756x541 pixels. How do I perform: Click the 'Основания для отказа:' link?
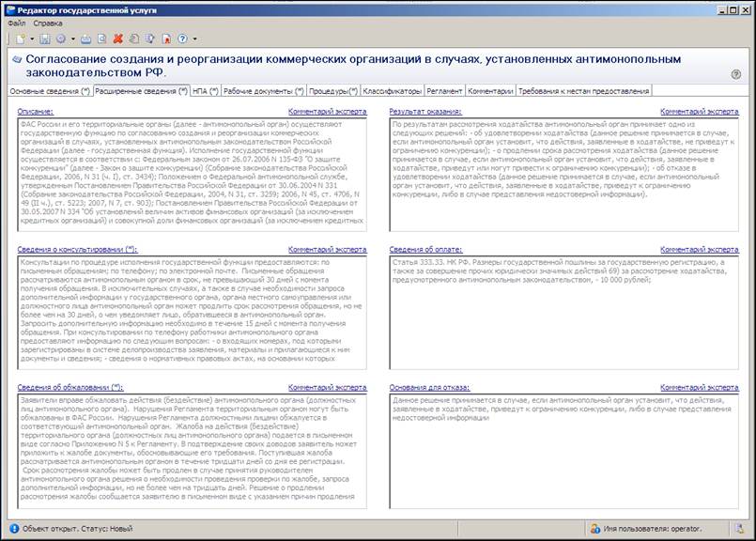click(x=429, y=387)
